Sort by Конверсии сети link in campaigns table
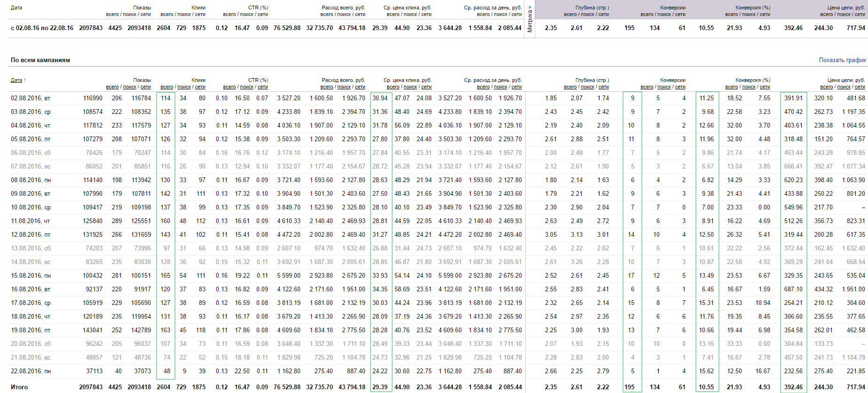The height and width of the screenshot is (393, 868). (680, 87)
